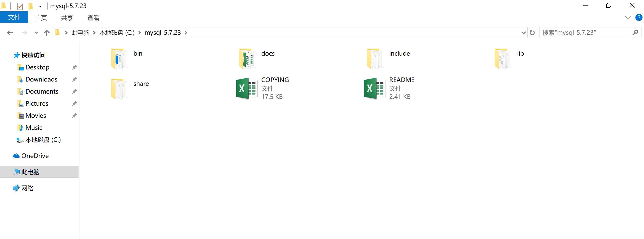Expand chevron before 此电脑 in breadcrumb
The width and height of the screenshot is (644, 239).
click(x=66, y=33)
